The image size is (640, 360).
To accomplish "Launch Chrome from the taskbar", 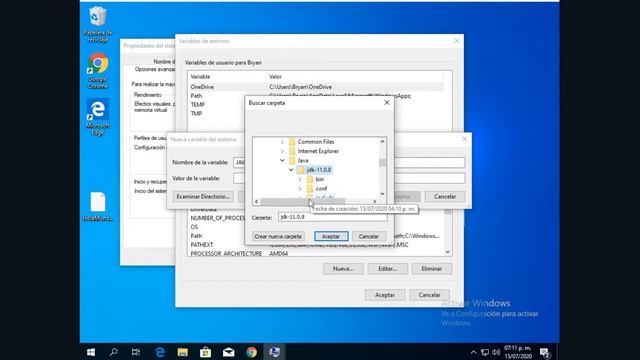I will coord(251,352).
